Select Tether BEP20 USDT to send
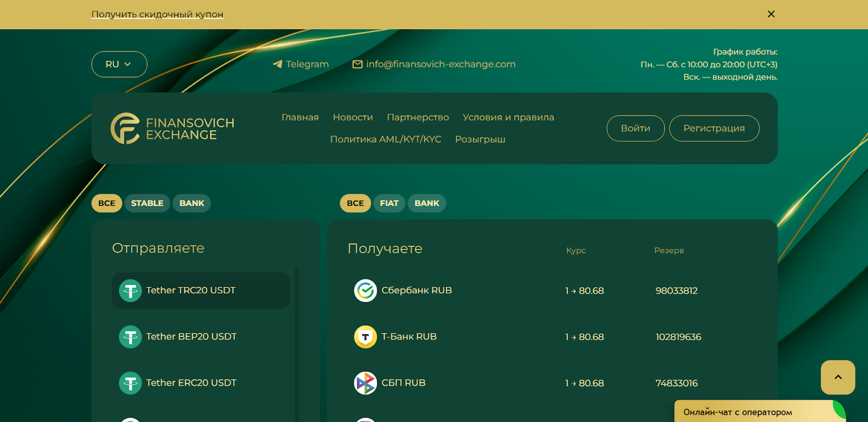The height and width of the screenshot is (422, 868). pos(201,337)
